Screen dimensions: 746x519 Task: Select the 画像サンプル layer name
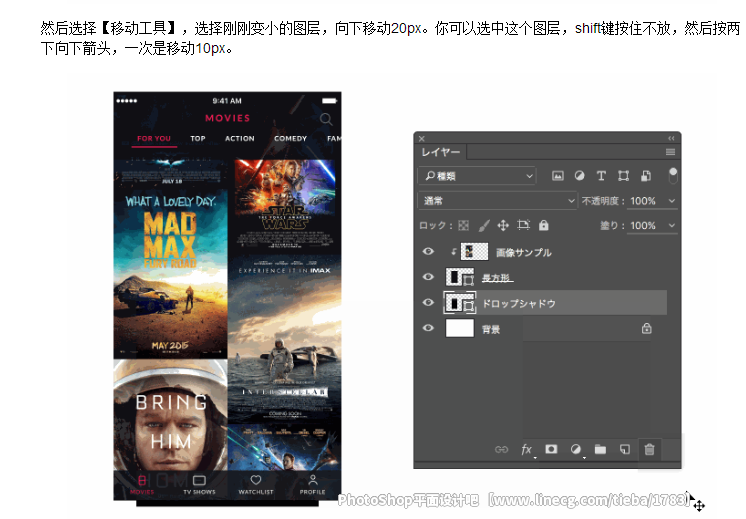(524, 253)
